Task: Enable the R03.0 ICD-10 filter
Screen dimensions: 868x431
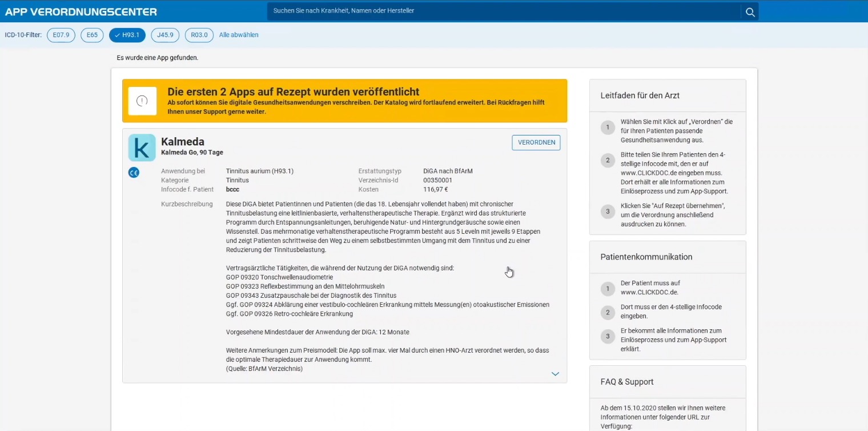Action: [x=199, y=35]
